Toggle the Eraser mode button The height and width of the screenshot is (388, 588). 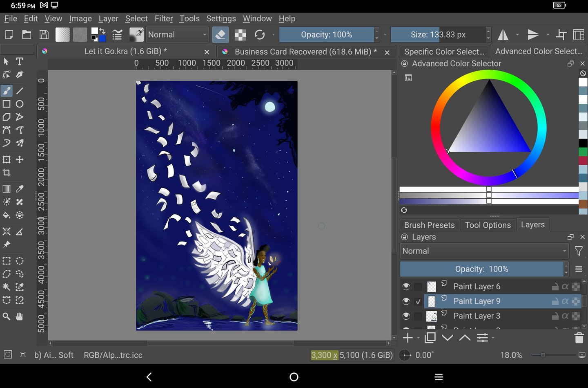[220, 35]
